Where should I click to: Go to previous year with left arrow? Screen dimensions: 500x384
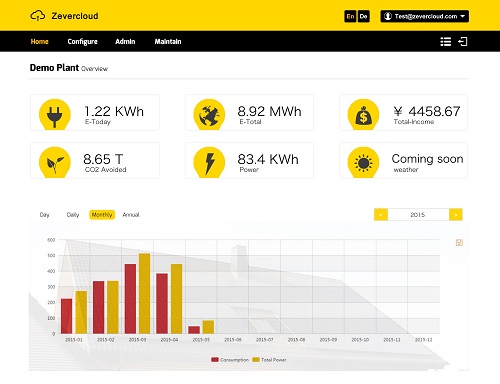point(381,215)
